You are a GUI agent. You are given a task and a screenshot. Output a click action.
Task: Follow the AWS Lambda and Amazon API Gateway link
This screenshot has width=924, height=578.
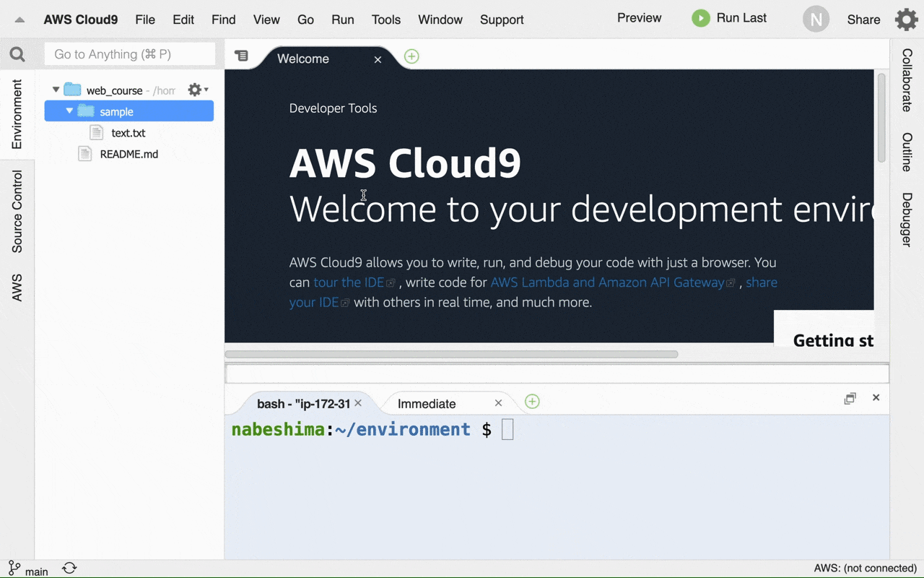tap(607, 282)
